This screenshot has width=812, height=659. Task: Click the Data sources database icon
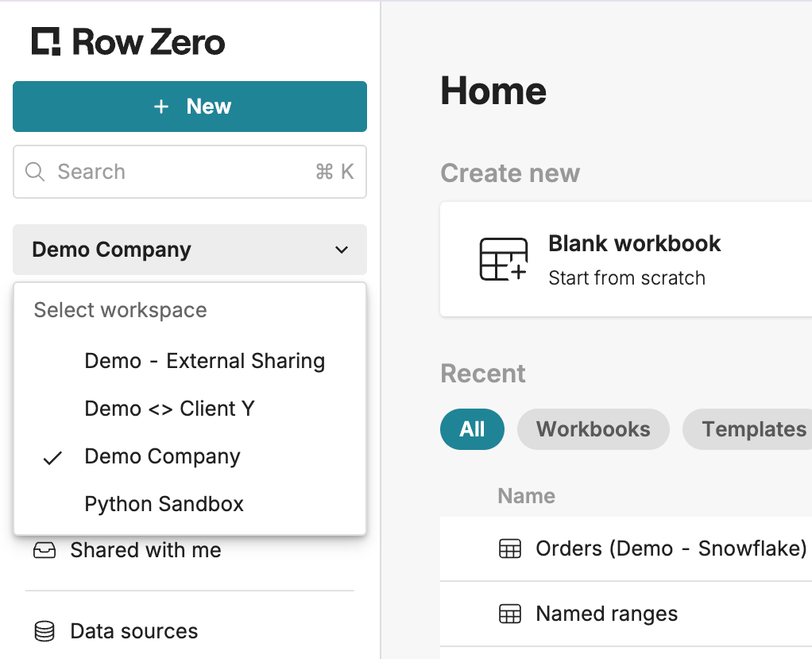(x=44, y=631)
